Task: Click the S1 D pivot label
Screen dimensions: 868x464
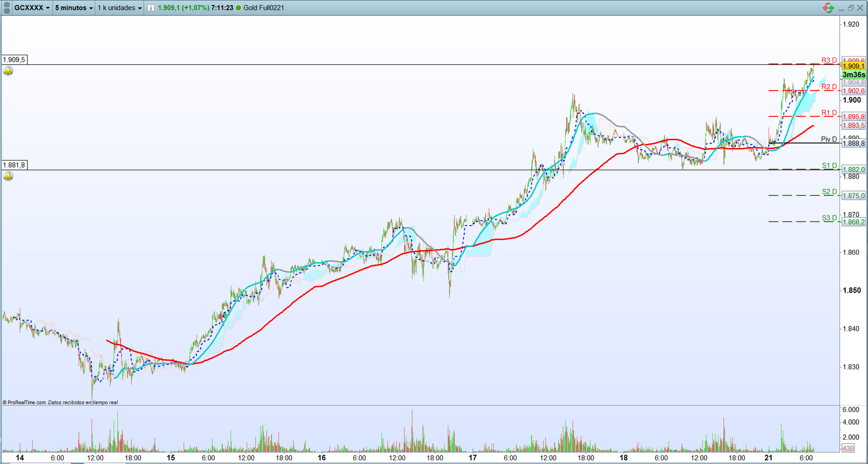Action: [x=829, y=166]
